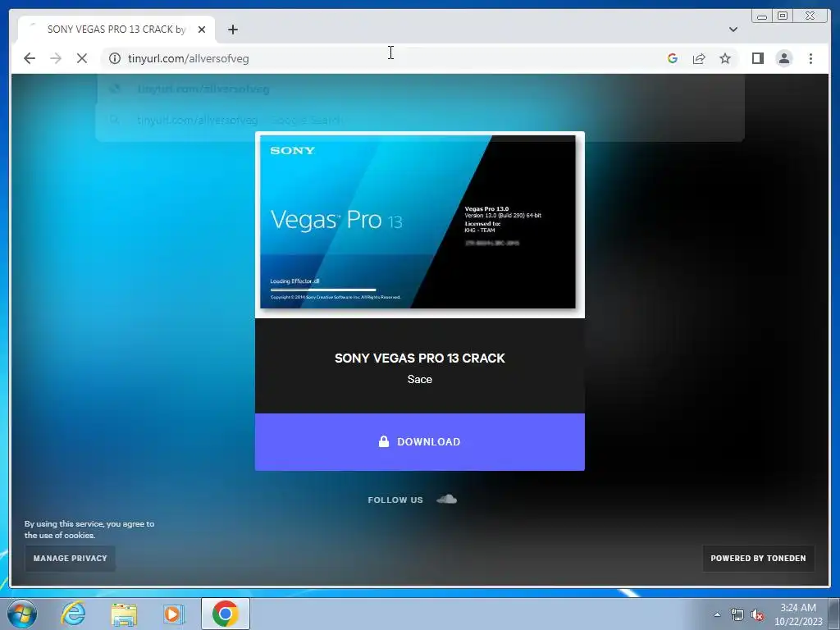Click the browser forward arrow
The height and width of the screenshot is (630, 840).
click(x=56, y=58)
